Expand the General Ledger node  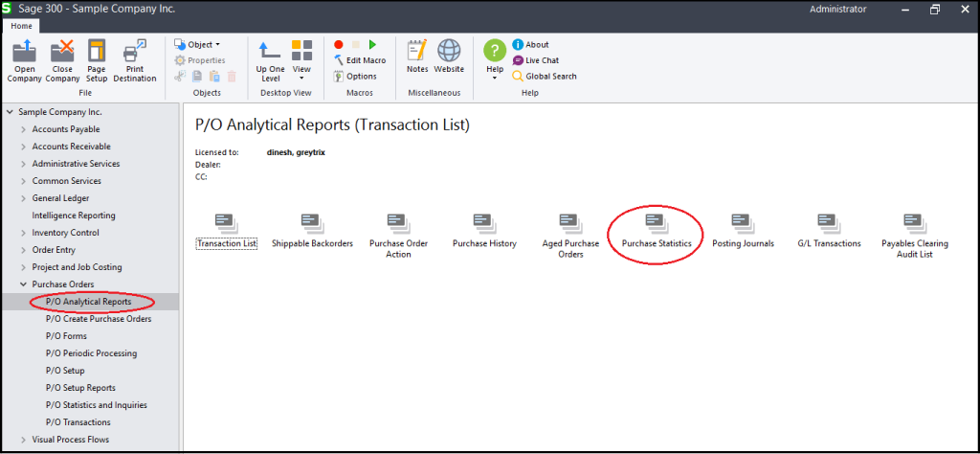pyautogui.click(x=23, y=198)
